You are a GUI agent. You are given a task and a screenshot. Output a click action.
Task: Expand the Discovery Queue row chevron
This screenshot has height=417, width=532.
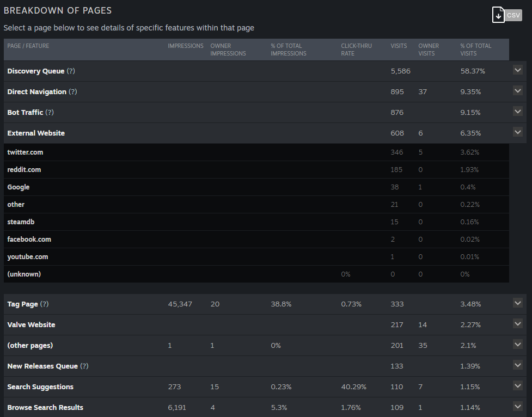click(518, 70)
